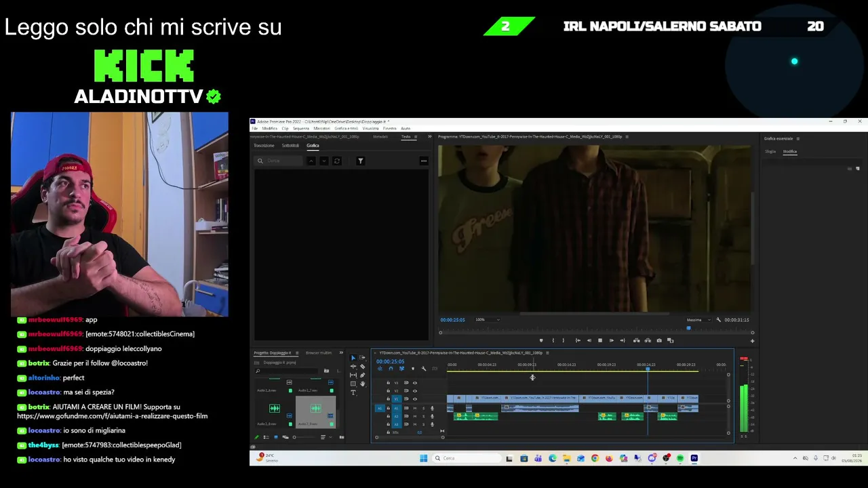Select the Razor tool
This screenshot has height=488, width=868.
pos(362,367)
